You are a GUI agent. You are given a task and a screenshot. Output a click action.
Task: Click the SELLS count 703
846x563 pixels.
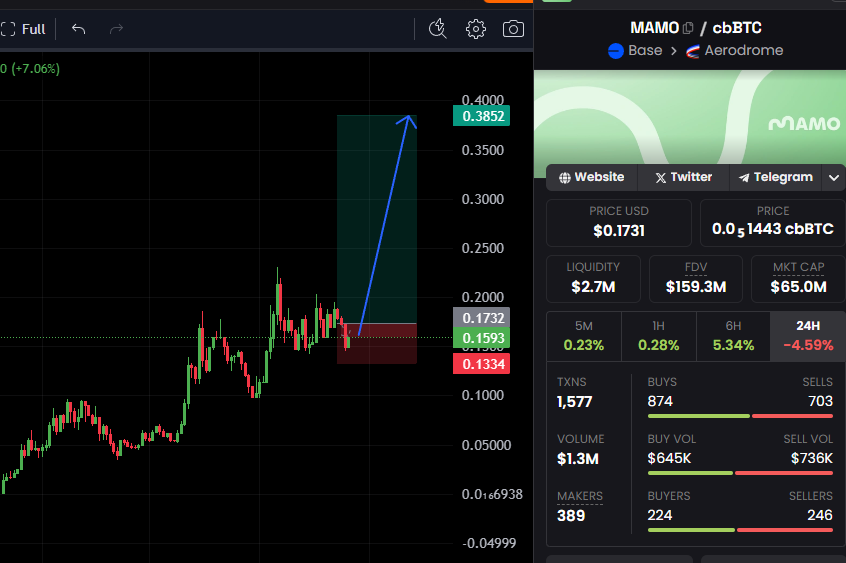pyautogui.click(x=820, y=401)
